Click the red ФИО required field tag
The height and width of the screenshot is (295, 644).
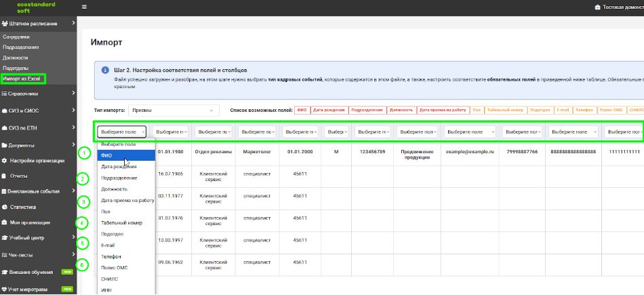(x=302, y=110)
